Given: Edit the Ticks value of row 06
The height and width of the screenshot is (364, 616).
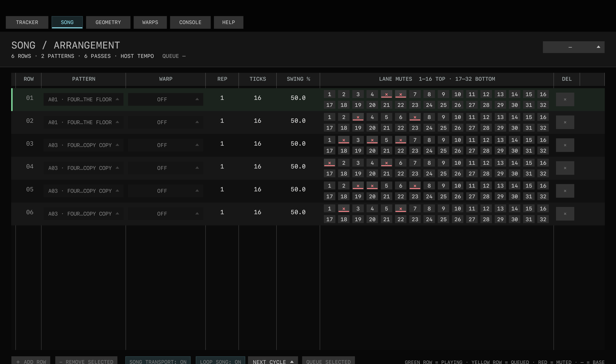Looking at the screenshot, I should (x=257, y=212).
